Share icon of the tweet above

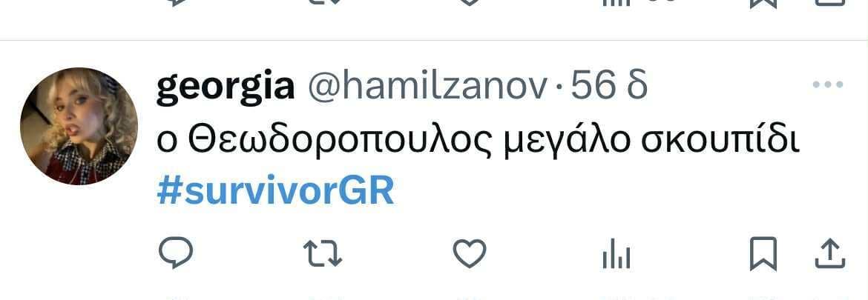coord(830,2)
